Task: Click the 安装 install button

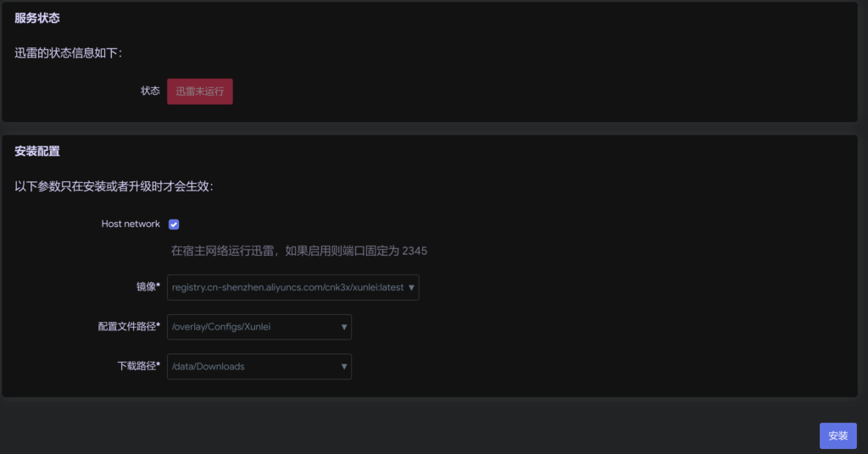Action: pyautogui.click(x=838, y=435)
